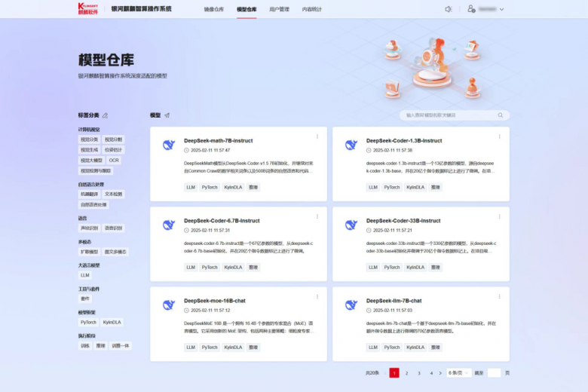Click the search magnifier icon in search box
The width and height of the screenshot is (588, 392).
pyautogui.click(x=501, y=115)
